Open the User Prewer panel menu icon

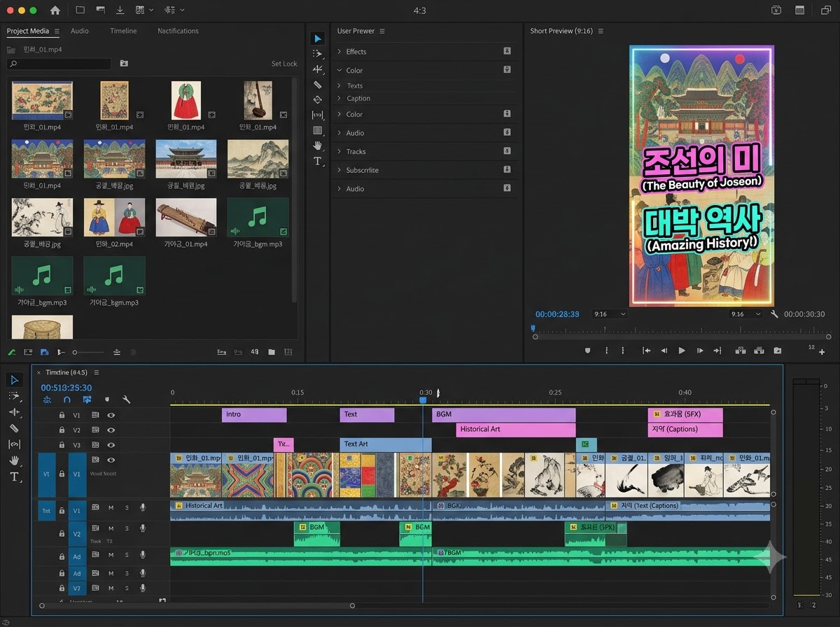tap(382, 31)
